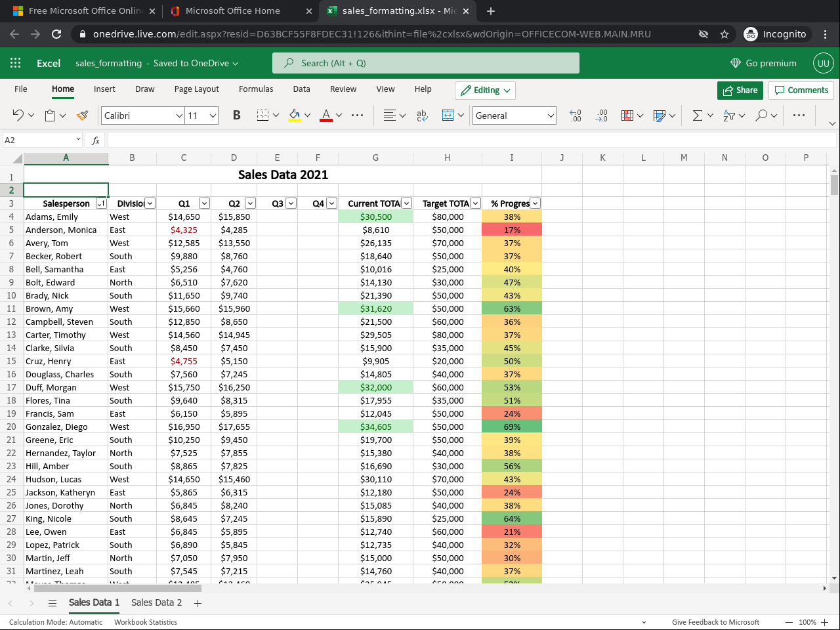Toggle the Editing mode button
Viewport: 840px width, 630px height.
486,91
